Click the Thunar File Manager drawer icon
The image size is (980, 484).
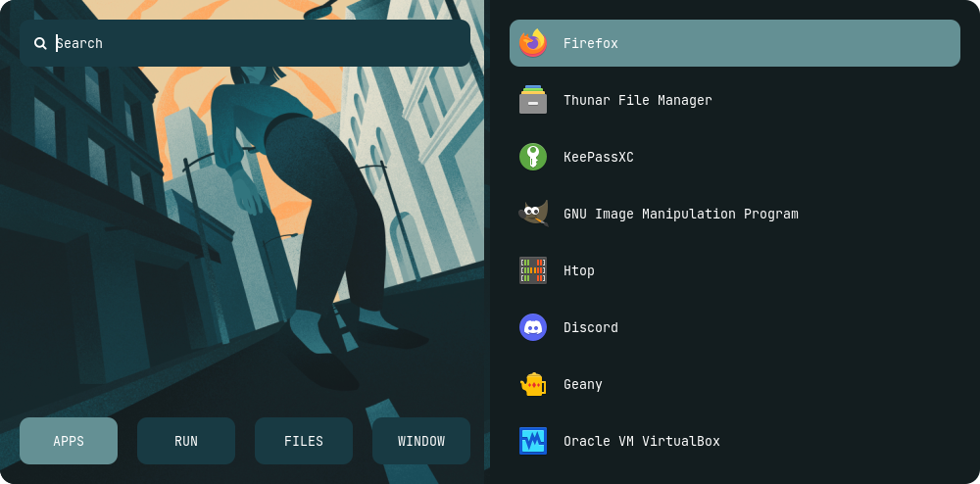coord(533,100)
